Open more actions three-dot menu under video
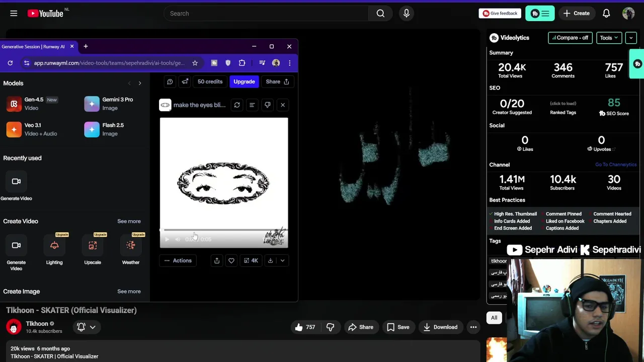Screen dimensions: 644x362 [x=473, y=327]
